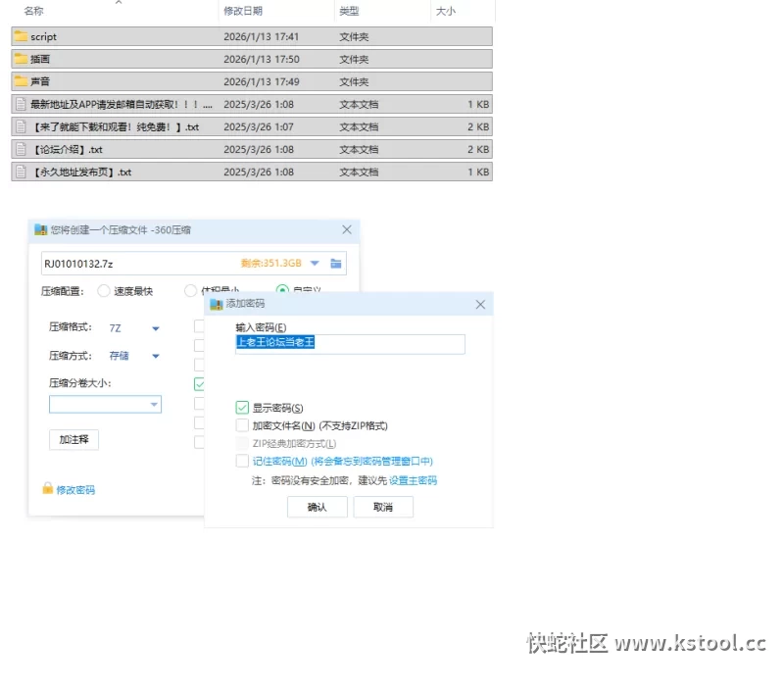Viewport: 784px width, 691px height.
Task: Click the 取消 button
Action: [383, 507]
